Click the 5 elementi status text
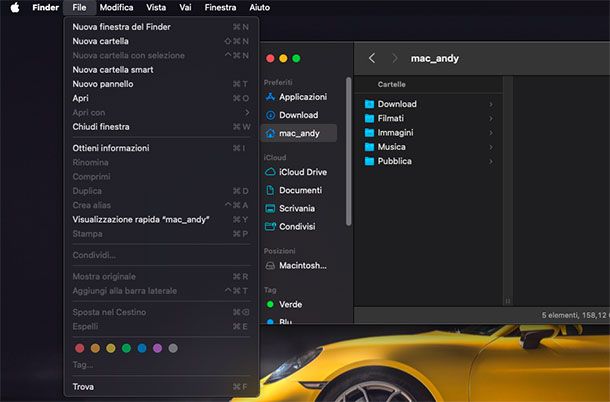Screen dimensions: 610x402 tap(575, 315)
